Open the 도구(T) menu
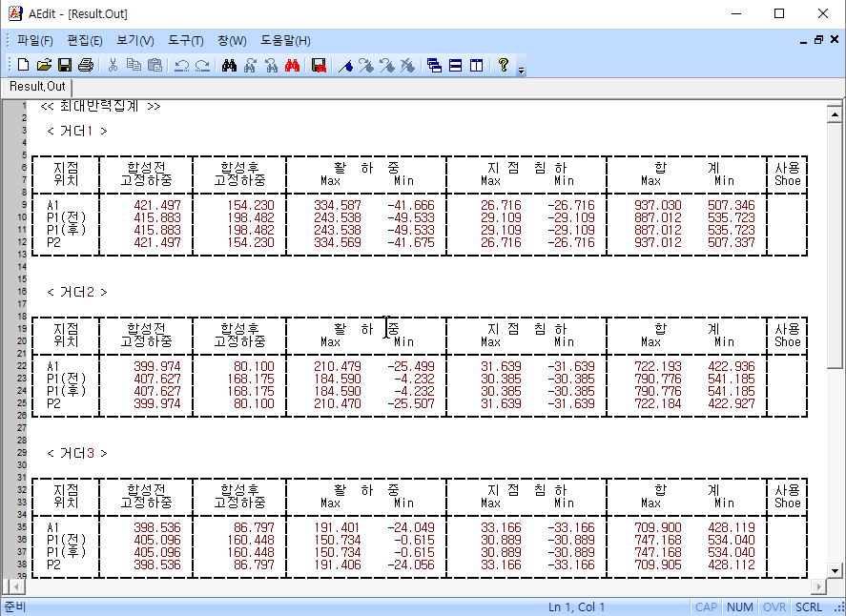The height and width of the screenshot is (616, 846). point(186,40)
